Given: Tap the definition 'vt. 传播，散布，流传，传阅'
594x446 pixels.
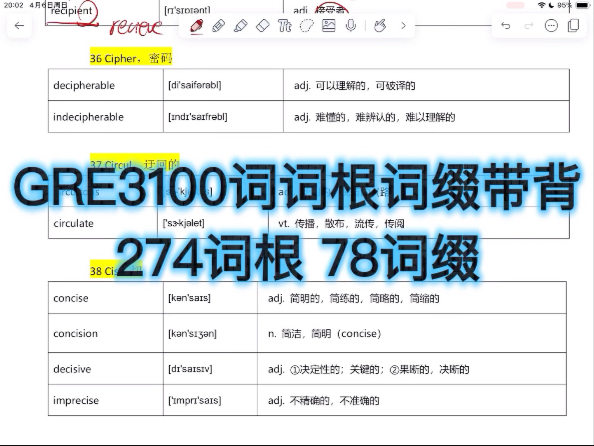Looking at the screenshot, I should pyautogui.click(x=341, y=223).
